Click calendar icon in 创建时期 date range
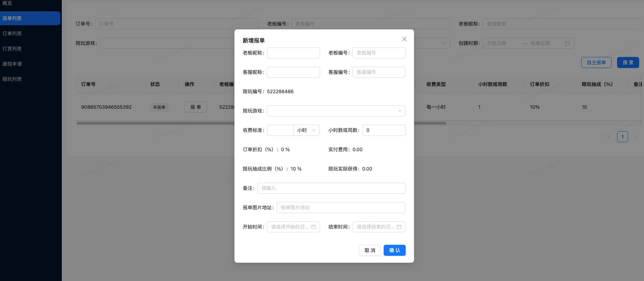The height and width of the screenshot is (281, 644). (x=567, y=43)
